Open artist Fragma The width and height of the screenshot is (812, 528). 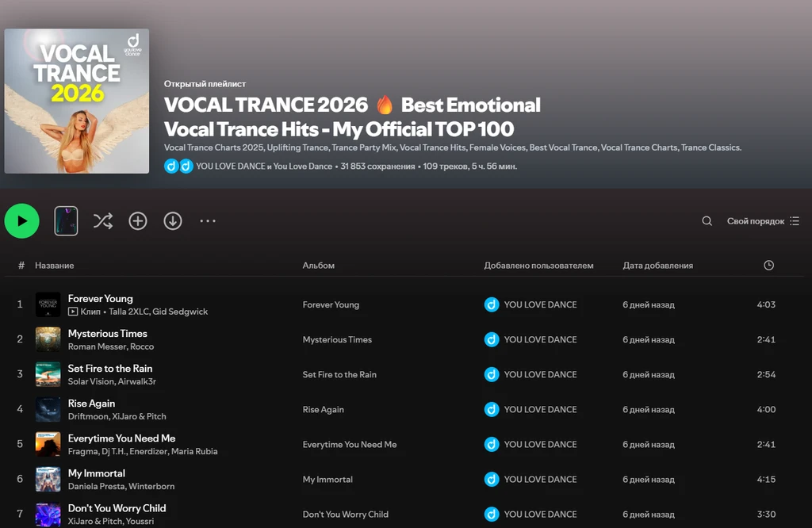click(82, 451)
